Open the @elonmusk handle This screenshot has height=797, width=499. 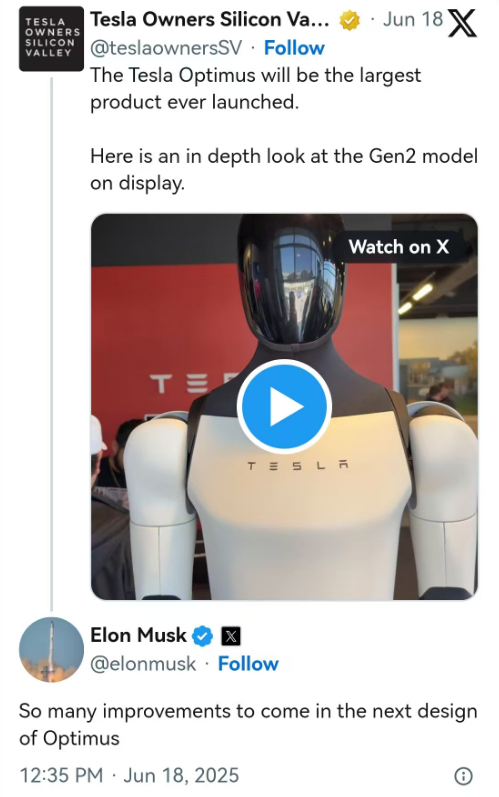143,664
